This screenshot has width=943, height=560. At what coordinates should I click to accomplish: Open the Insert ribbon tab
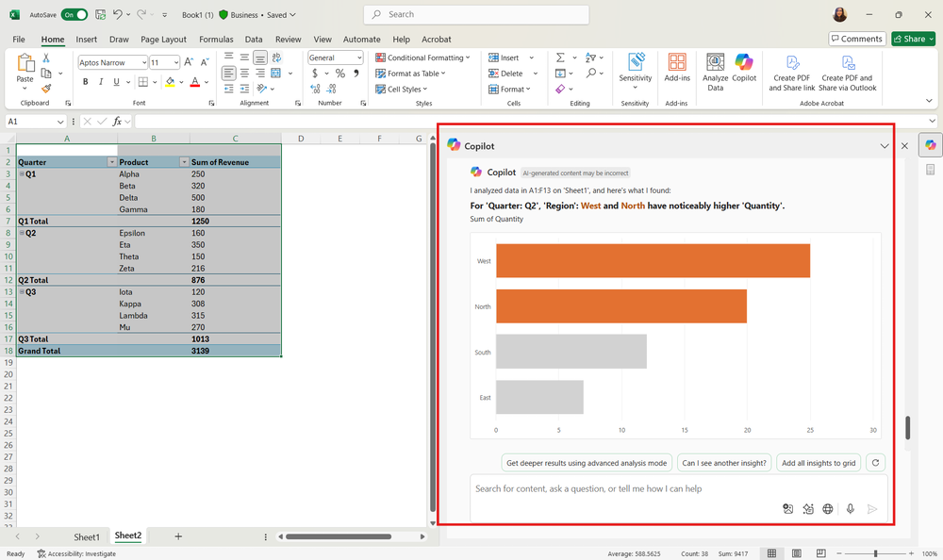[x=86, y=39]
